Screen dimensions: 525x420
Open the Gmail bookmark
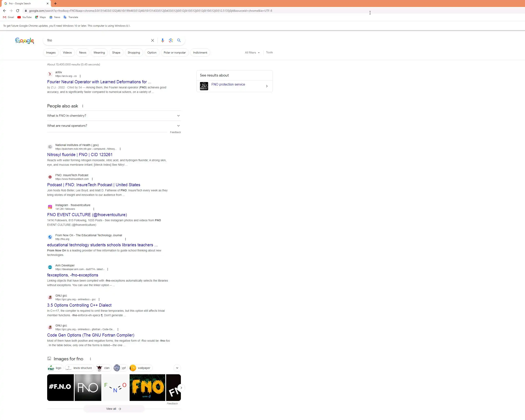[x=9, y=17]
